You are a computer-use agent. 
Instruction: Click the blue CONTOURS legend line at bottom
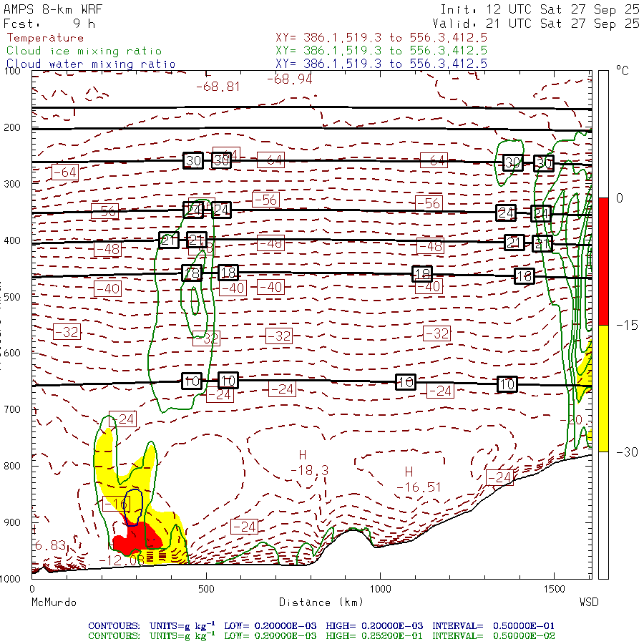tap(321, 626)
